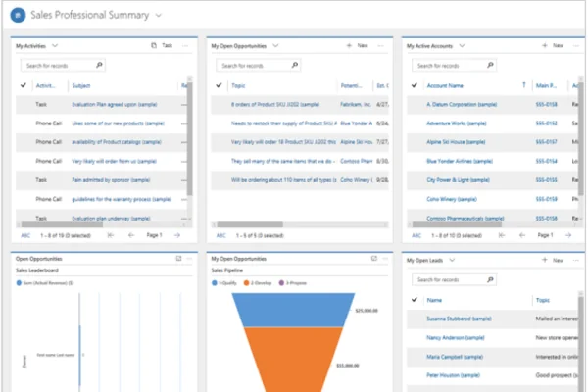Click ABC filter in My Active Accounts footer
This screenshot has width=588, height=392.
point(416,235)
